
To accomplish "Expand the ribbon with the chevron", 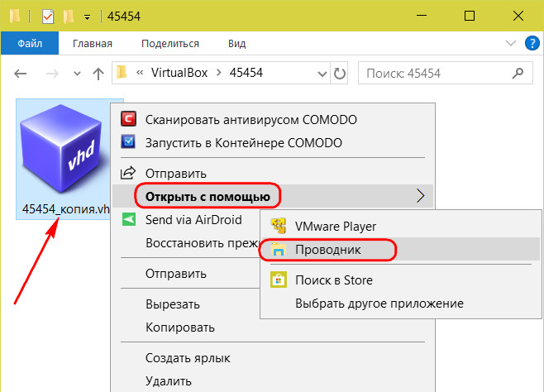I will [x=511, y=43].
